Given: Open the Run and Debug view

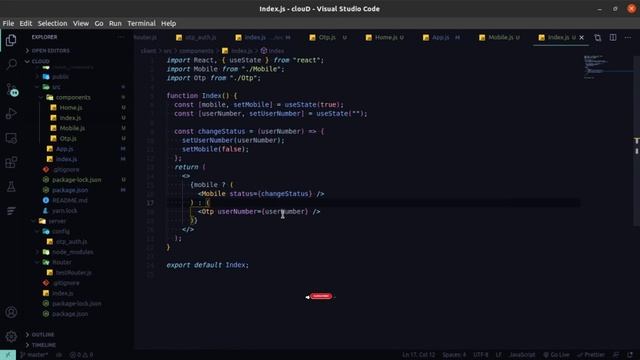Looking at the screenshot, I should coord(11,113).
